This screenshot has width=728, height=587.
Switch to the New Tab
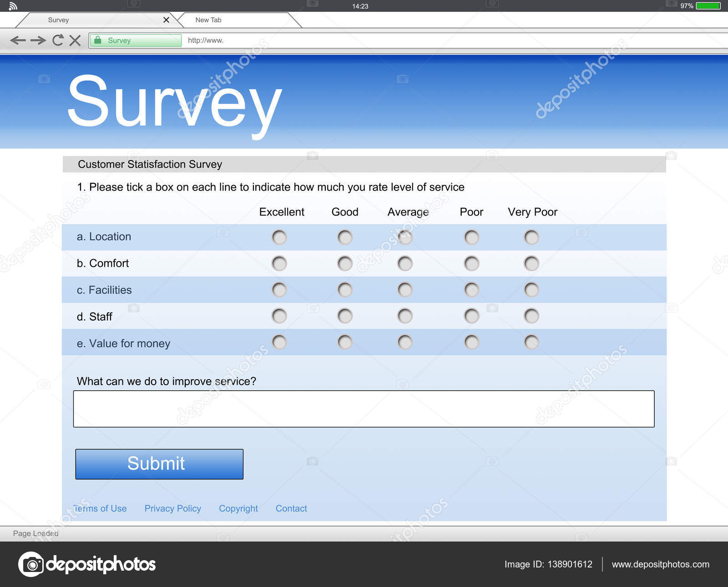[x=208, y=20]
